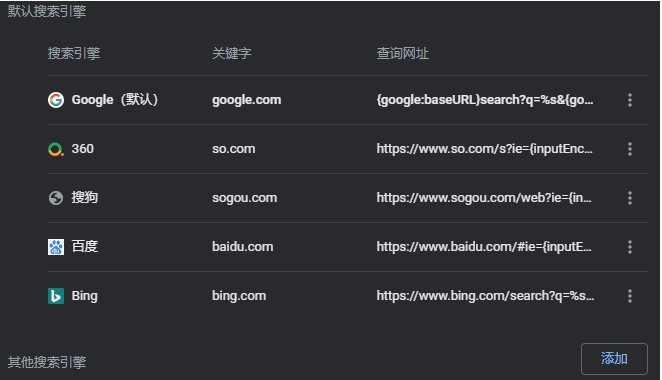Click the sogou.com keyword entry

[x=244, y=198]
